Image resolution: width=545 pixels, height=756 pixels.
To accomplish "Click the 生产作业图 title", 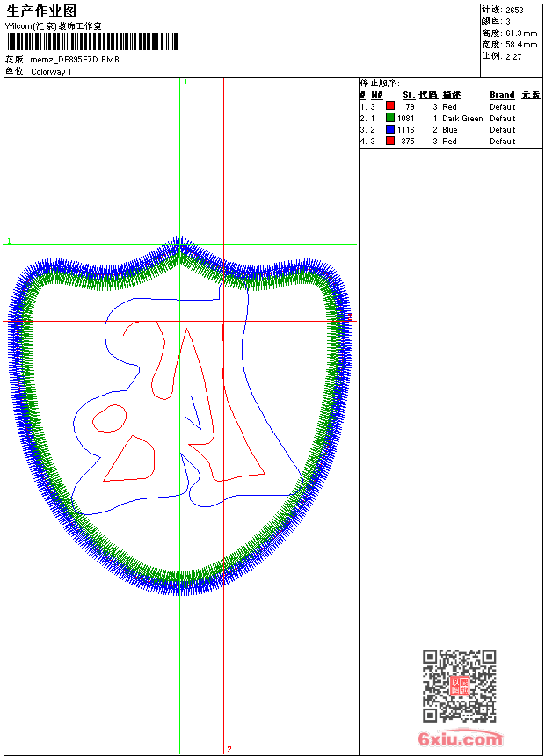I will [41, 11].
